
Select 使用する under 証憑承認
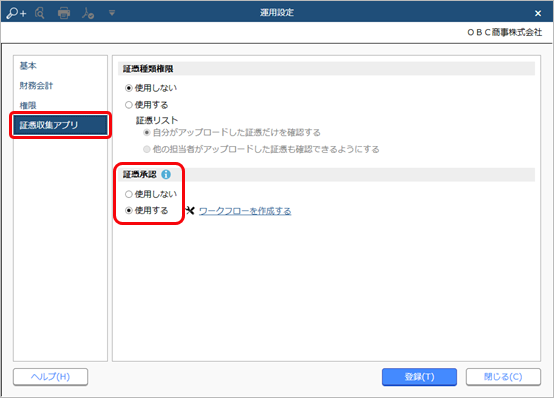pyautogui.click(x=147, y=210)
